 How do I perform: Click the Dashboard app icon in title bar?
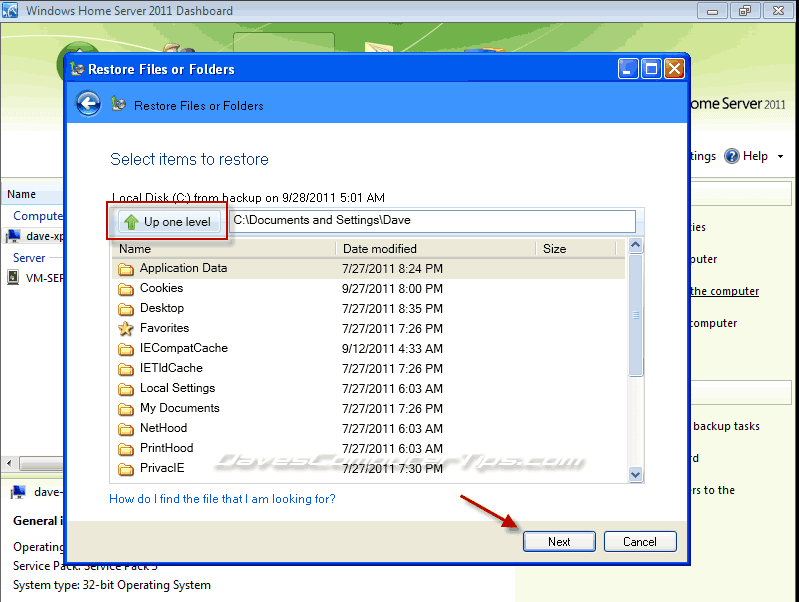10,10
